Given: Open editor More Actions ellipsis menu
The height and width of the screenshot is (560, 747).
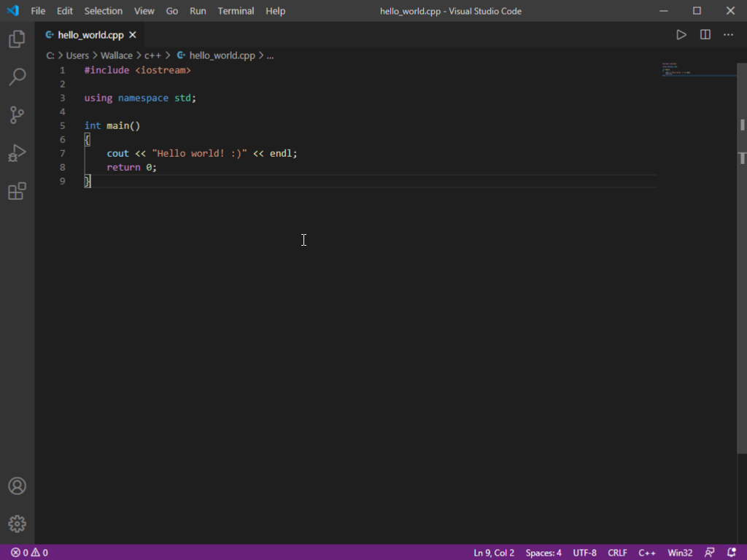Looking at the screenshot, I should 728,34.
